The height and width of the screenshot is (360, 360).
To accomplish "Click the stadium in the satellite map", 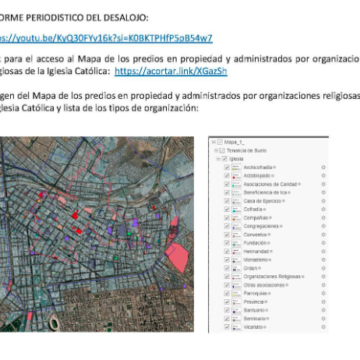I will click(54, 323).
